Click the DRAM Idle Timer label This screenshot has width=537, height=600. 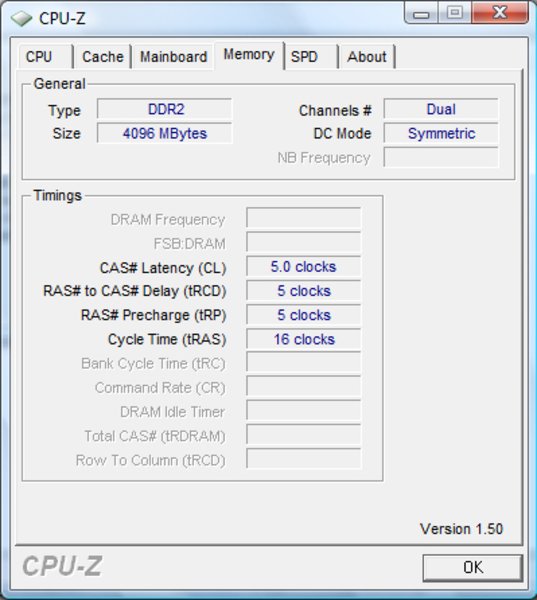[x=172, y=412]
